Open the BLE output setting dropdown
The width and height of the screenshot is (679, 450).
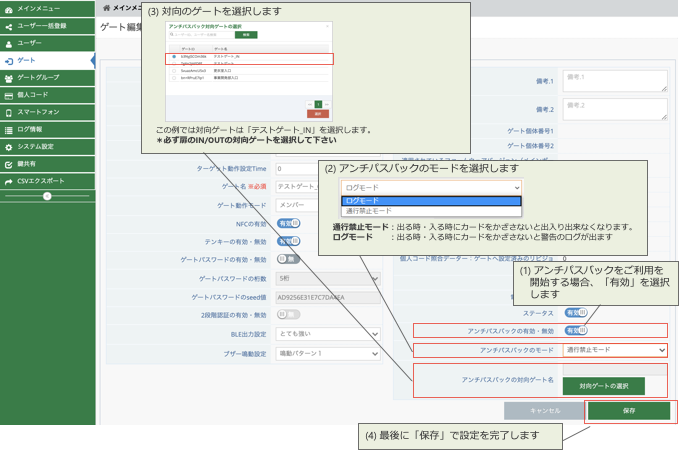coord(328,334)
